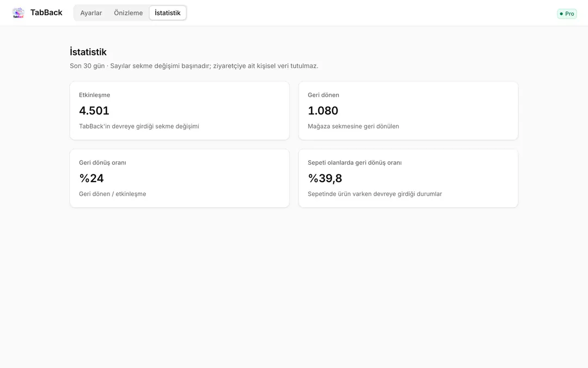The width and height of the screenshot is (588, 368).
Task: Select the 4.501 value
Action: pyautogui.click(x=94, y=110)
